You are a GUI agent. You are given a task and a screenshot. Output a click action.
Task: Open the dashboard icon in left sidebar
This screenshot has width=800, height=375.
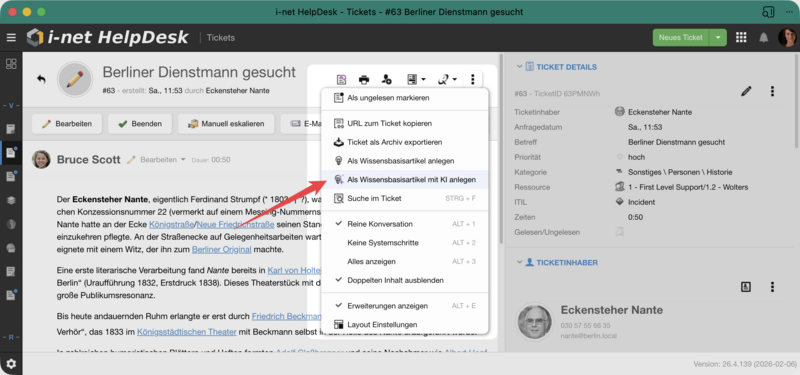(11, 64)
